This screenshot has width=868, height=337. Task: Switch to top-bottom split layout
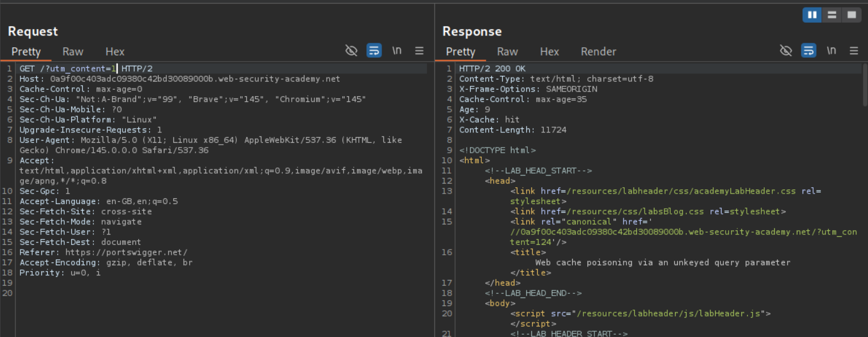point(832,15)
